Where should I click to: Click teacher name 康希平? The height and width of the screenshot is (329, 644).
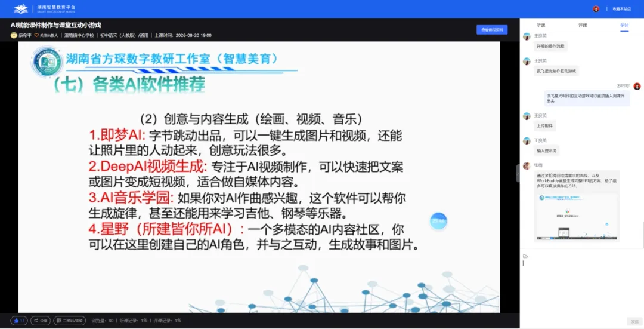[24, 35]
